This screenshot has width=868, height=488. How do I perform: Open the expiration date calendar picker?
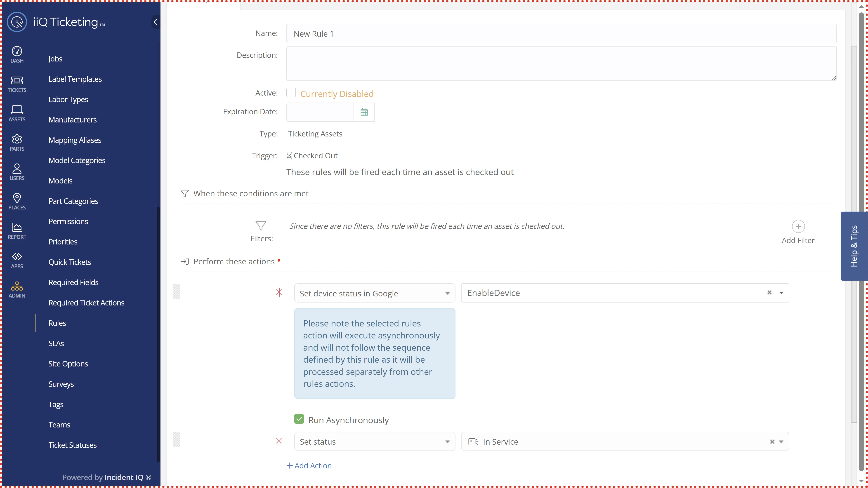(x=364, y=112)
